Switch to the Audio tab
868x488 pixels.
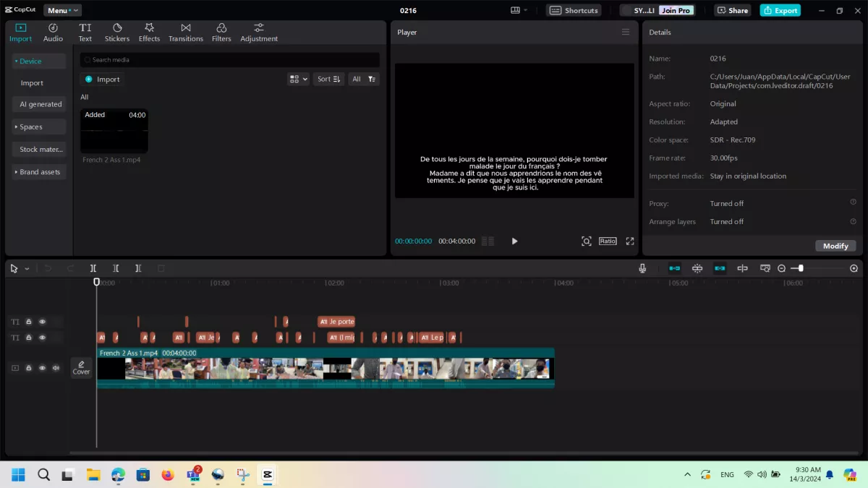click(53, 31)
